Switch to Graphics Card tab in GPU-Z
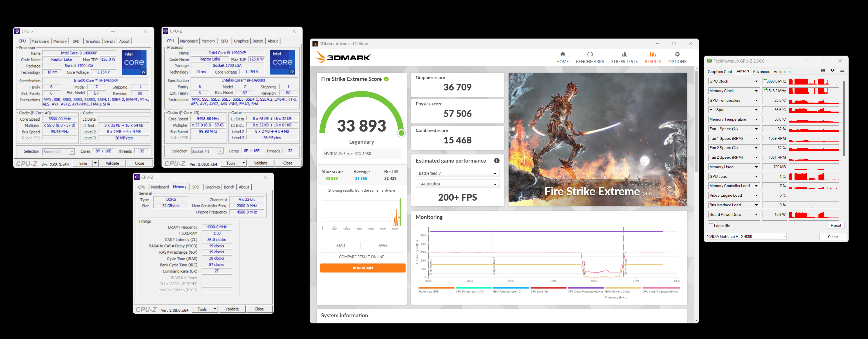The height and width of the screenshot is (339, 868). (x=720, y=72)
